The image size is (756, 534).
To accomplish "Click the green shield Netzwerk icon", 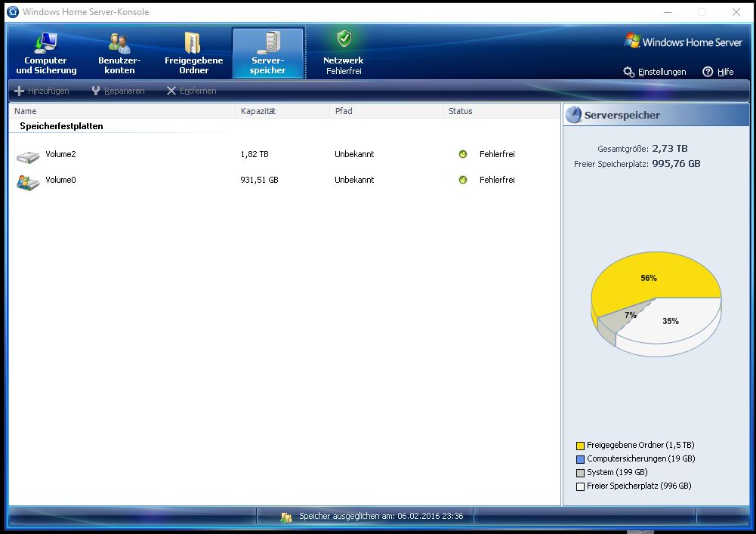I will click(344, 39).
